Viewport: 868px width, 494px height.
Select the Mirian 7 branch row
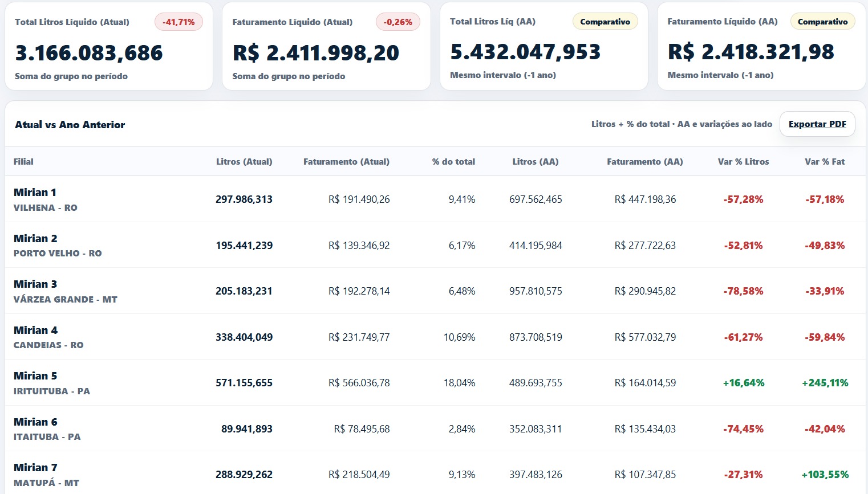35,467
